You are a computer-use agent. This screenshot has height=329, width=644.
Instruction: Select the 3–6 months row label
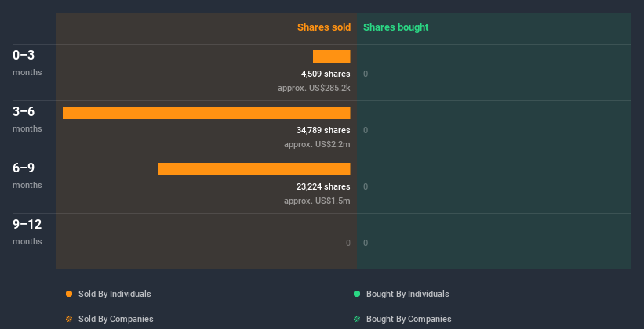click(27, 119)
